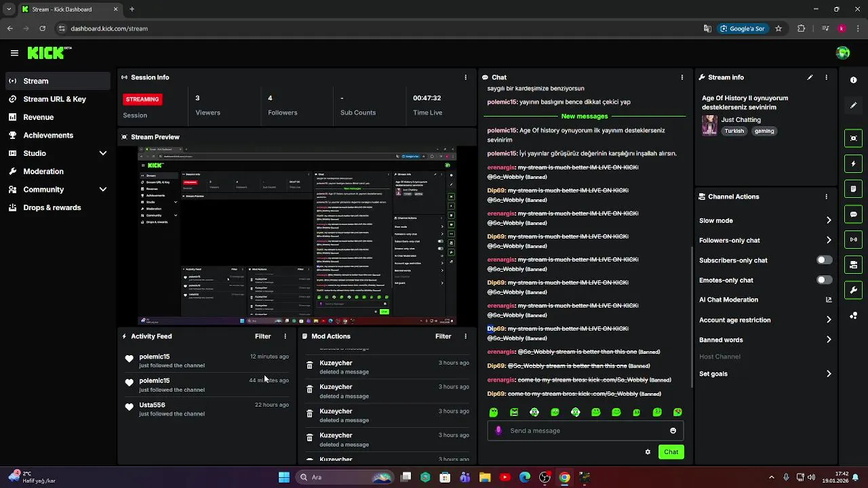This screenshot has height=488, width=868.
Task: Open Session Info three-dot menu
Action: point(465,77)
